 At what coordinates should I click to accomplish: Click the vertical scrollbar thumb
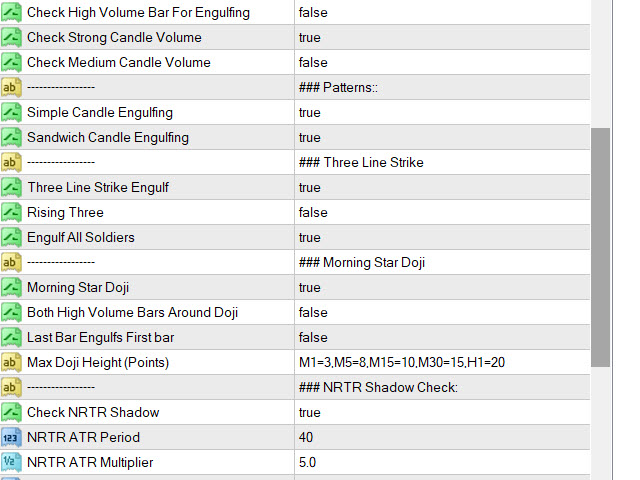(600, 247)
